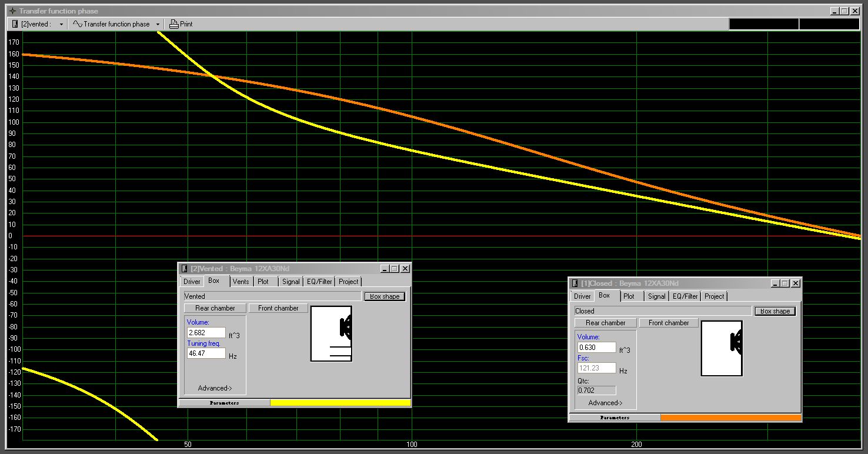The height and width of the screenshot is (454, 868).
Task: Switch to Driver tab in Vented window
Action: coord(192,282)
